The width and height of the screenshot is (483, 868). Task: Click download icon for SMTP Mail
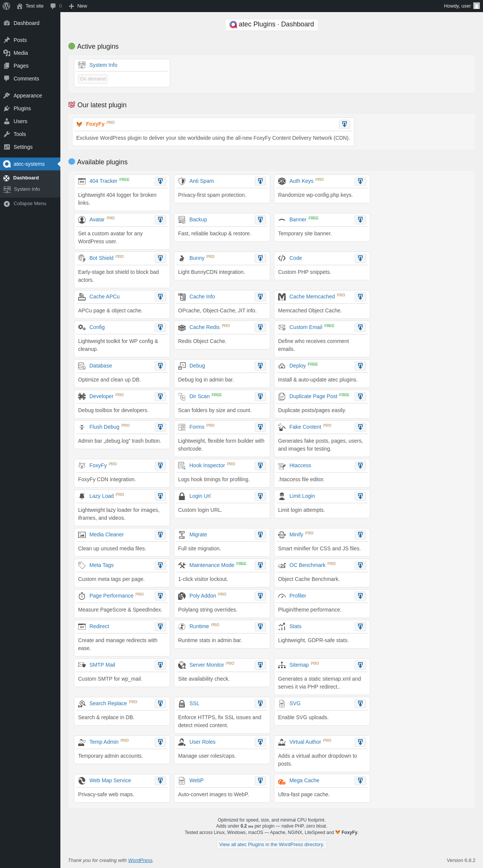160,665
